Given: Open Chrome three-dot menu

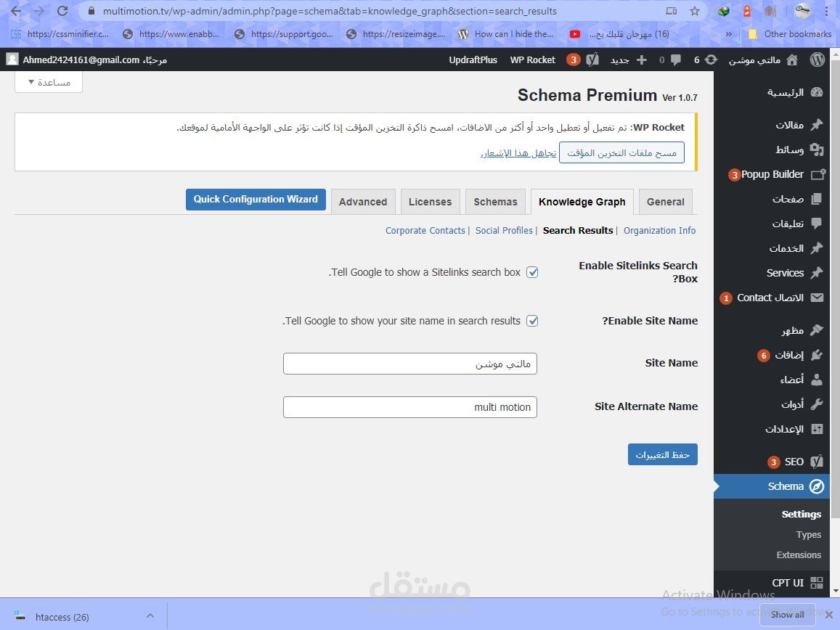Looking at the screenshot, I should (827, 11).
